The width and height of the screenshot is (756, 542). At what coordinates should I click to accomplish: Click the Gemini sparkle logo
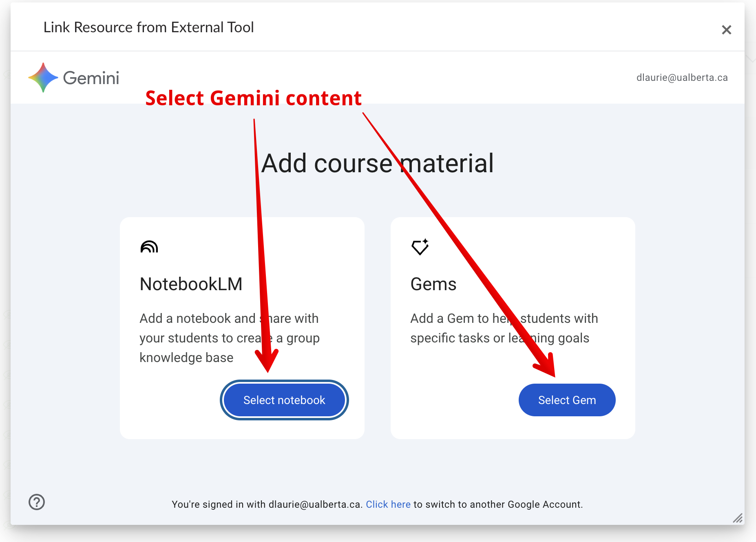(x=43, y=78)
